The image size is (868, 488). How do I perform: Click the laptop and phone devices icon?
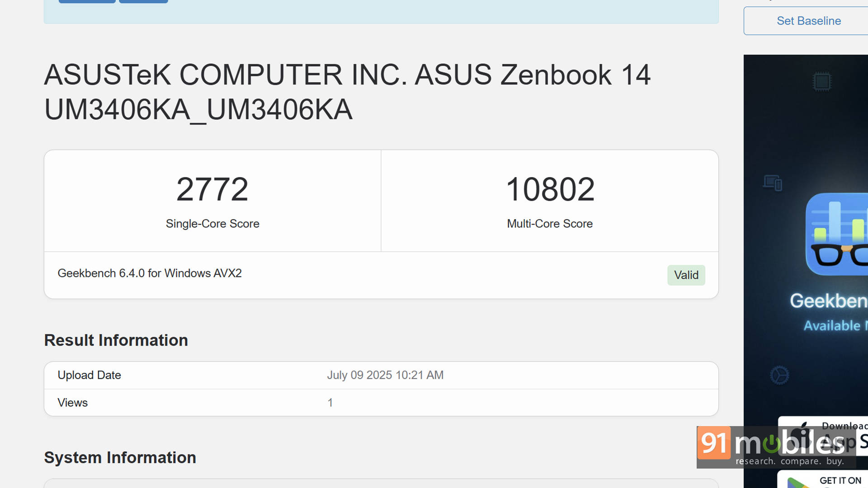click(773, 183)
